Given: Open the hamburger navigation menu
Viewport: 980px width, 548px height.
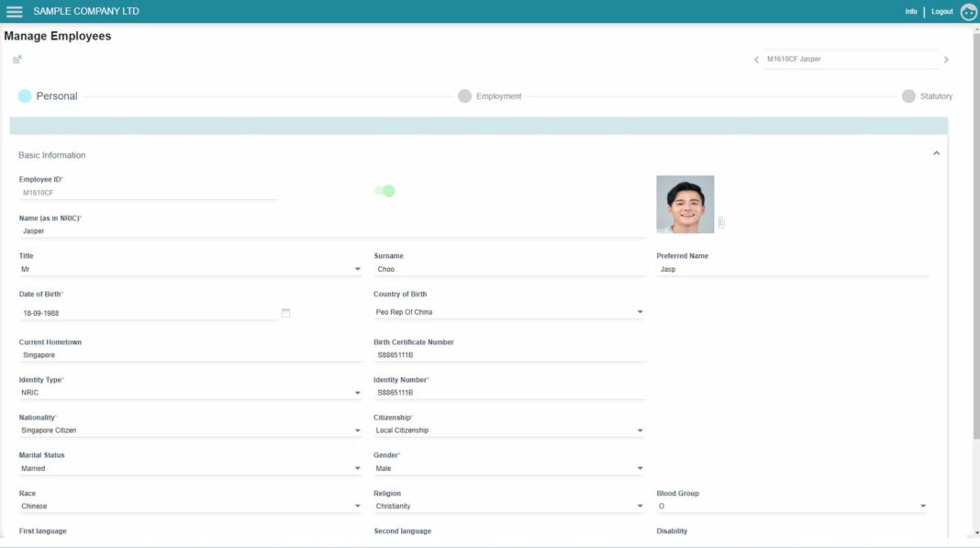Looking at the screenshot, I should coord(14,12).
